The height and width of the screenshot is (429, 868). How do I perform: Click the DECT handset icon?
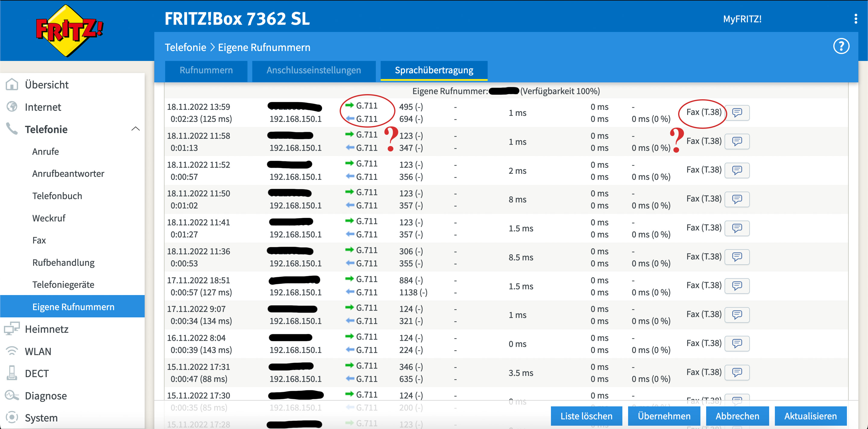(x=12, y=373)
